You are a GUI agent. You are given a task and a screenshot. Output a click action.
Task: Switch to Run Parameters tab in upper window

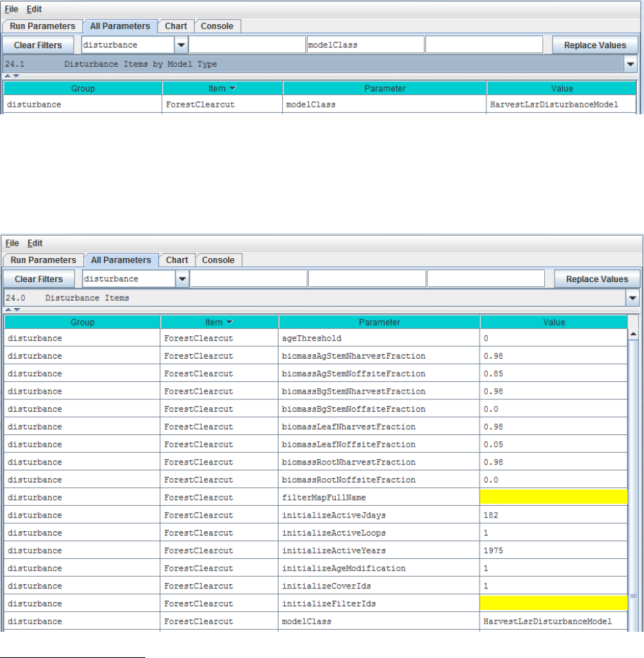[x=43, y=26]
